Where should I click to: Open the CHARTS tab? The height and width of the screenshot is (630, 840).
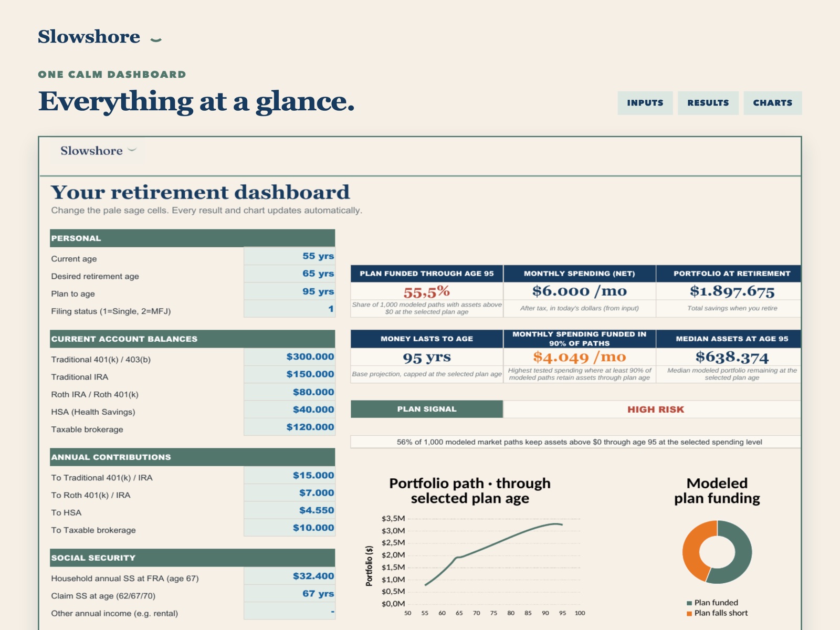point(773,103)
